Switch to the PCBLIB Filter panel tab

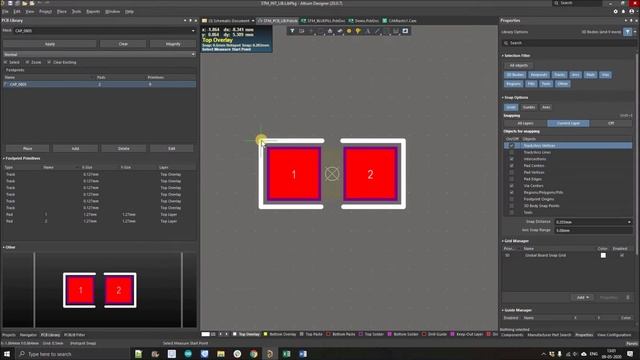pyautogui.click(x=75, y=335)
